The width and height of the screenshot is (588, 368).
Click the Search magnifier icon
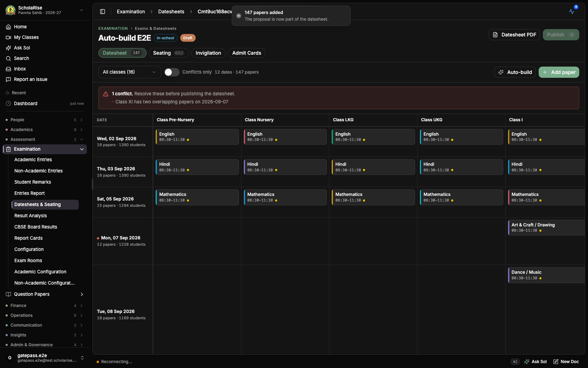(x=8, y=58)
